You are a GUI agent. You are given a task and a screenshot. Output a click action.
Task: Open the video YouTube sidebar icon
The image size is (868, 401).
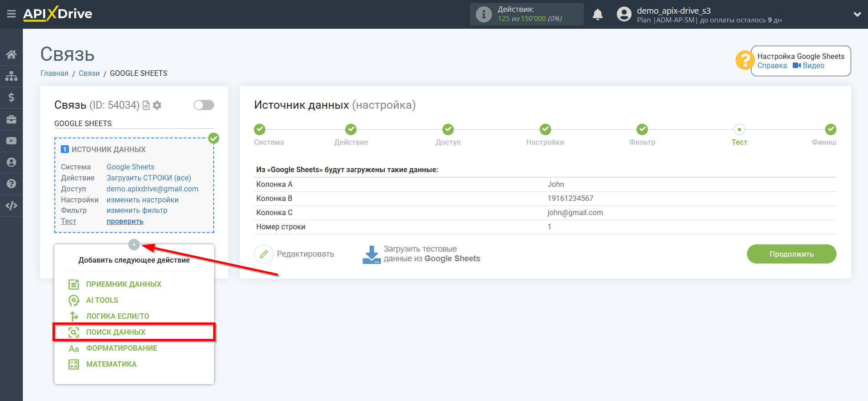11,141
